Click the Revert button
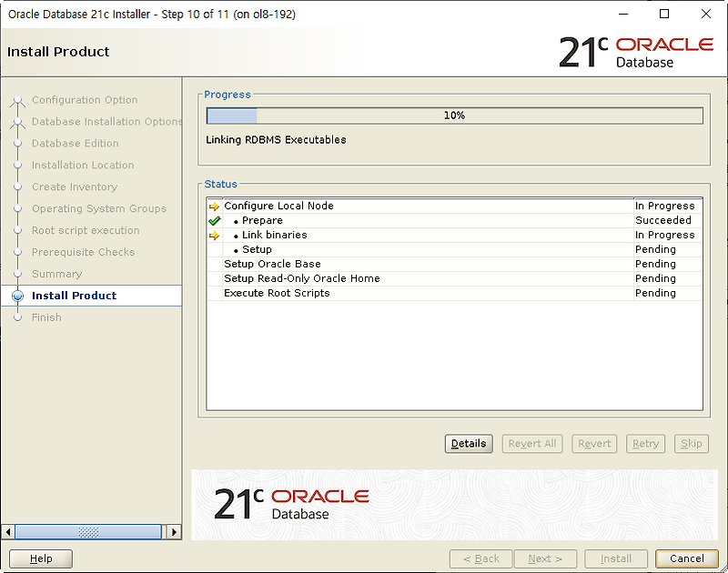The image size is (728, 573). tap(594, 444)
